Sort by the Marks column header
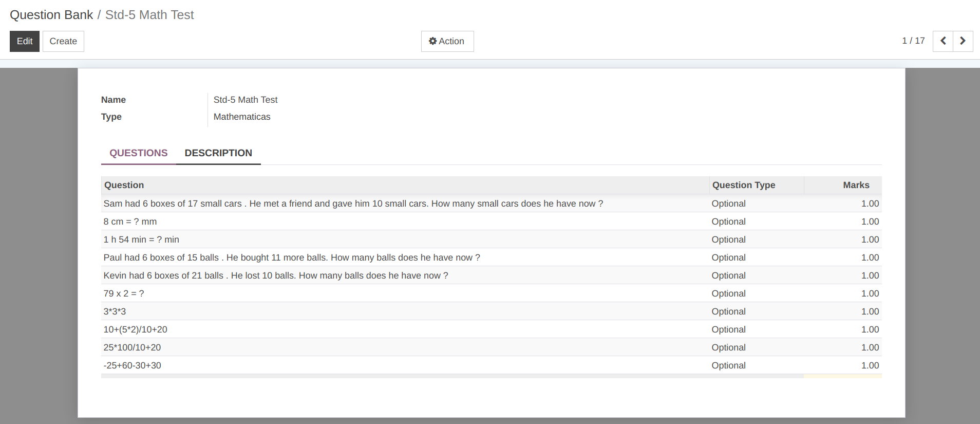The image size is (980, 424). [x=843, y=185]
